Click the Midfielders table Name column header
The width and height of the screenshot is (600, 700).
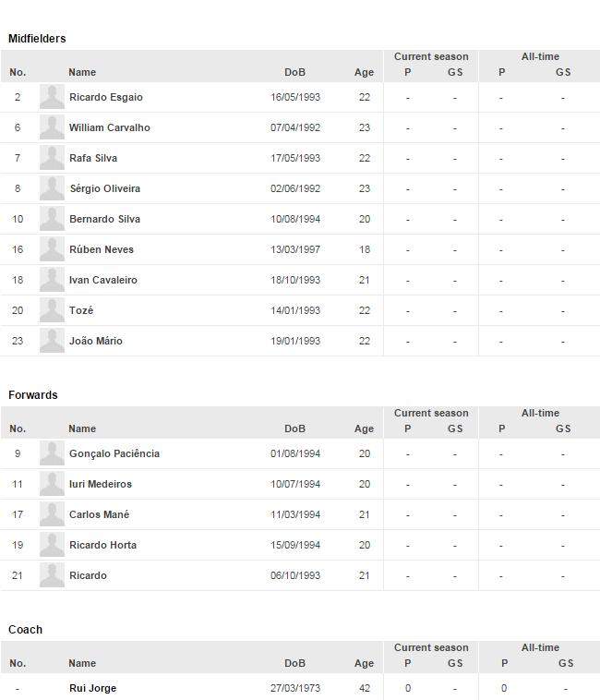tap(82, 72)
